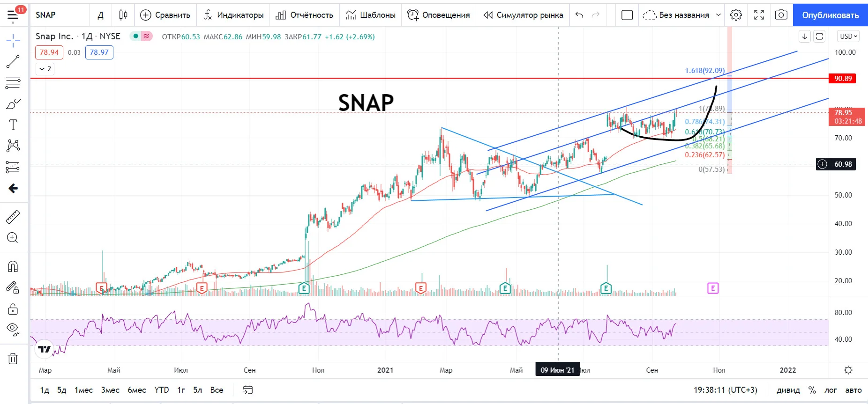The height and width of the screenshot is (404, 868).
Task: Toggle the log scale option
Action: 831,390
